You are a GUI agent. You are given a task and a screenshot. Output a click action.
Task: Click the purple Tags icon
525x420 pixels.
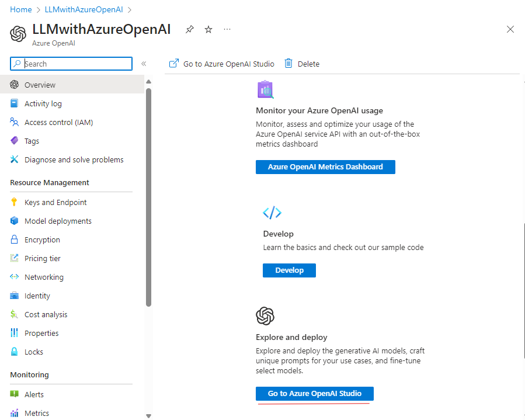point(15,141)
